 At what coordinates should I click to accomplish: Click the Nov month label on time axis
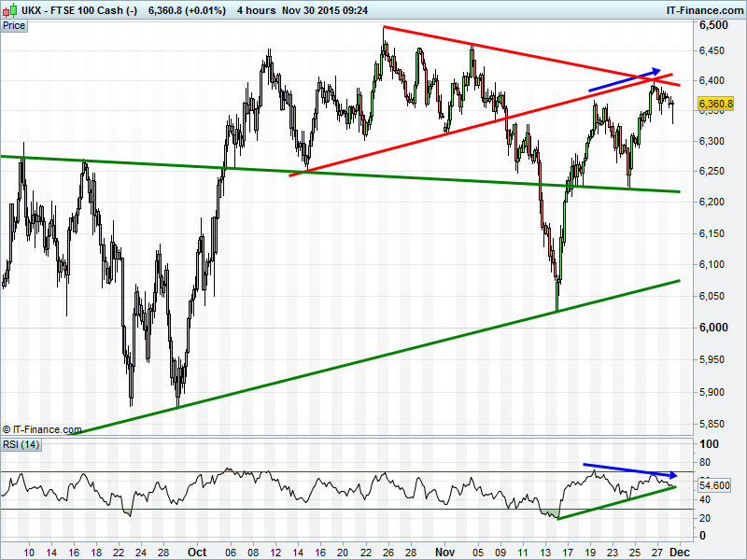coord(445,553)
